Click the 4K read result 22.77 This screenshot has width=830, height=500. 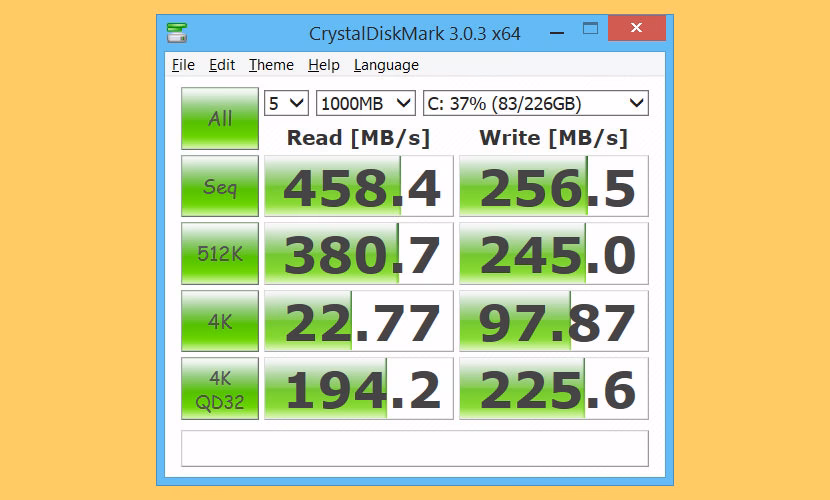(x=359, y=321)
